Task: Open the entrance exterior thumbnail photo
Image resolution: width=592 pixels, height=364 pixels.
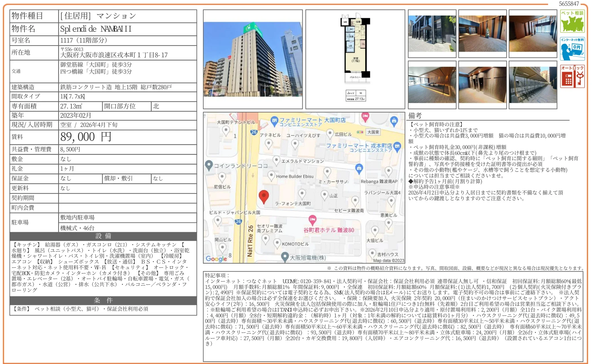Action: [x=432, y=33]
